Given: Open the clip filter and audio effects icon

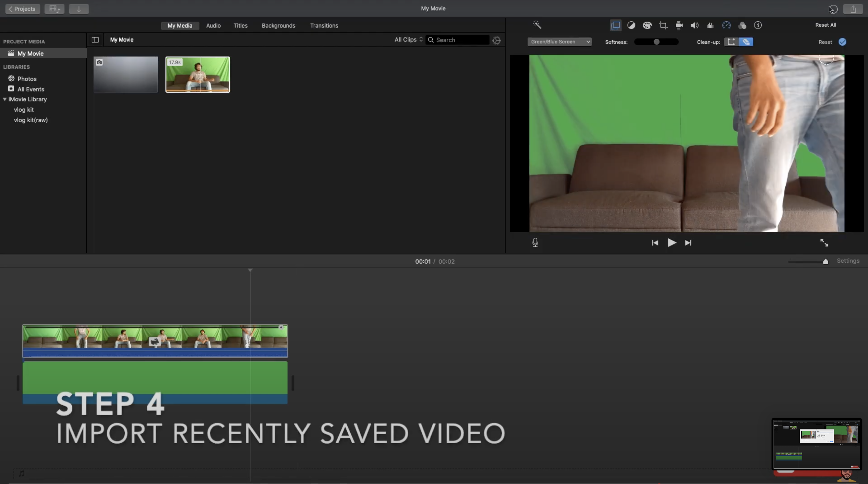Looking at the screenshot, I should coord(742,25).
